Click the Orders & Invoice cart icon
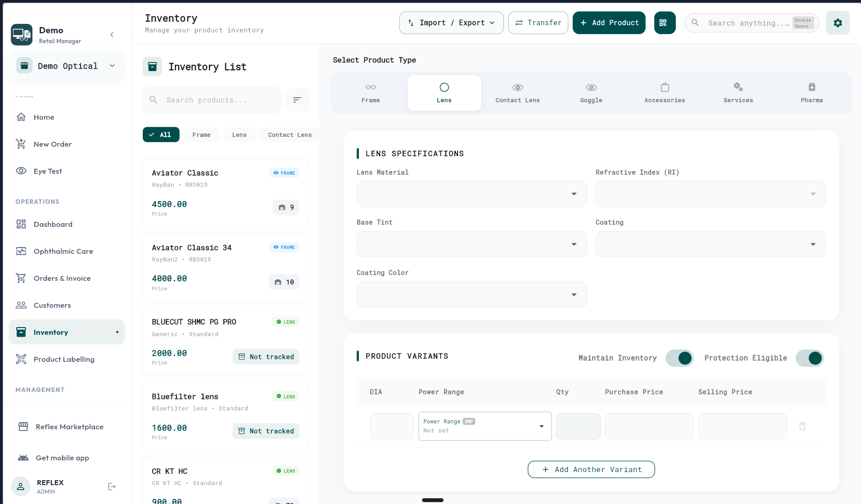861x504 pixels. (x=21, y=278)
